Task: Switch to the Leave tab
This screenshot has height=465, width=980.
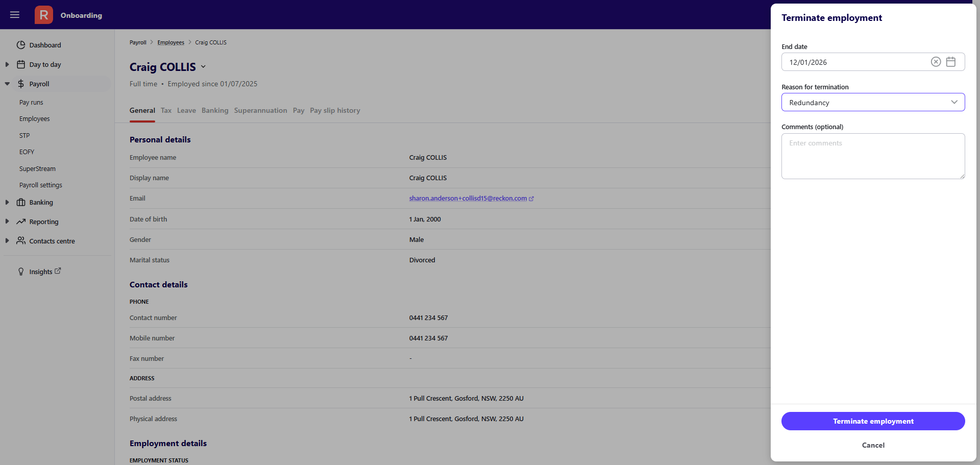Action: pos(186,110)
